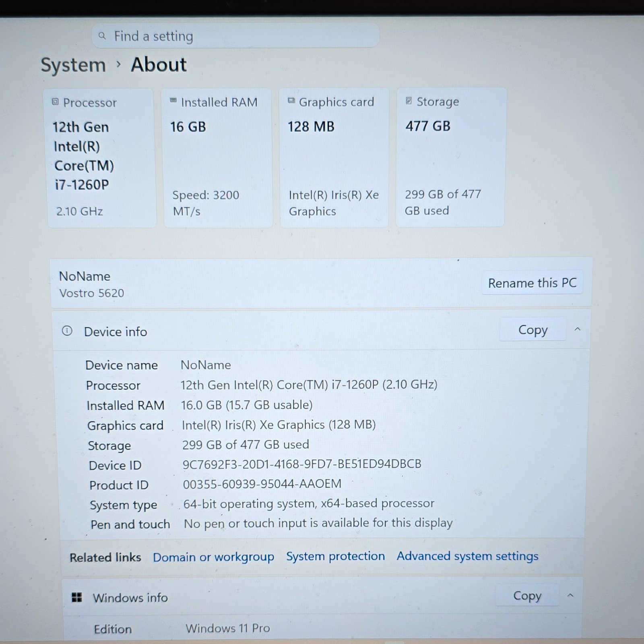Select the 12th Gen Intel Core processor row value

309,385
